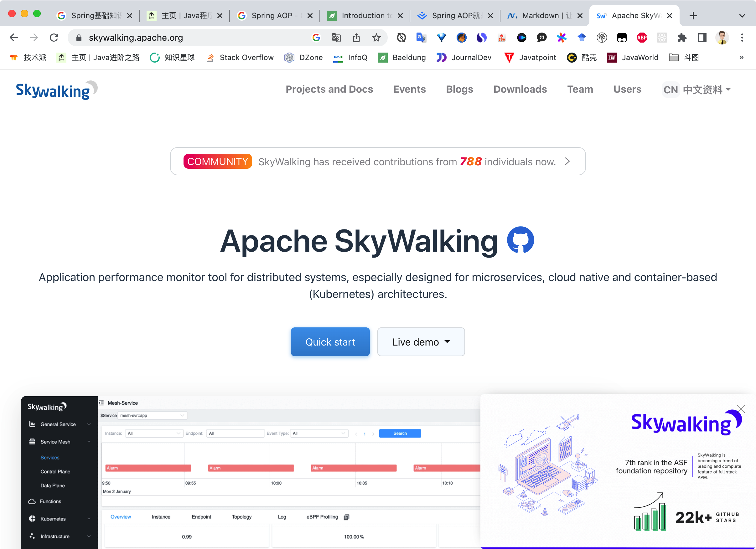Open the InfoQ bookmark
The image size is (756, 549).
pyautogui.click(x=350, y=57)
